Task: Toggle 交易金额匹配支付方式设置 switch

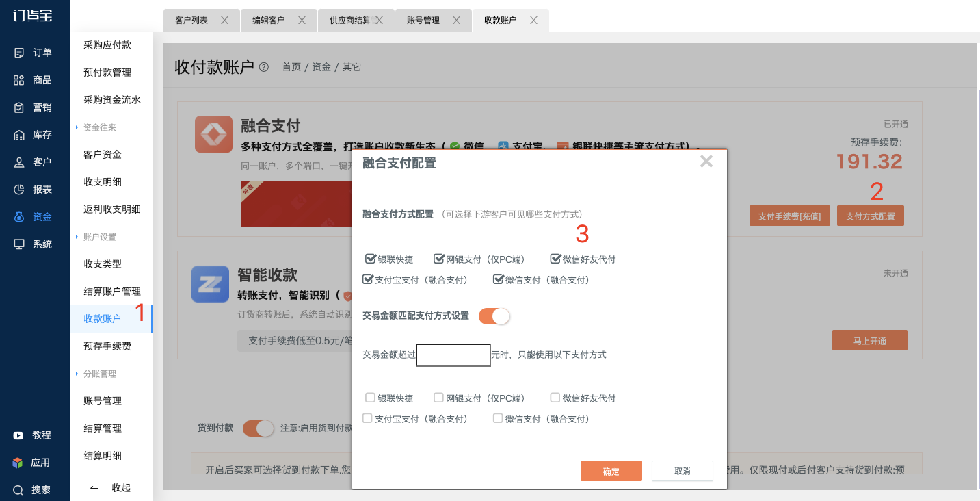Action: [x=494, y=316]
